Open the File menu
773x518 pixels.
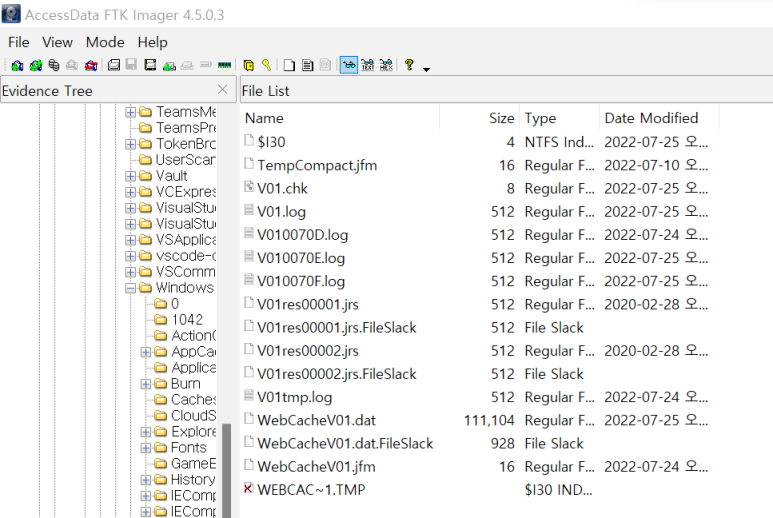[19, 42]
